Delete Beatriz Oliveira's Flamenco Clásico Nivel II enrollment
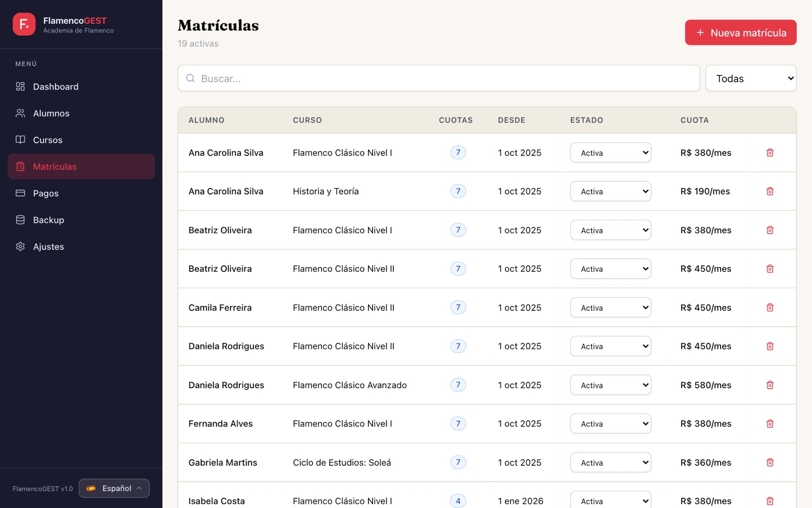 (770, 269)
